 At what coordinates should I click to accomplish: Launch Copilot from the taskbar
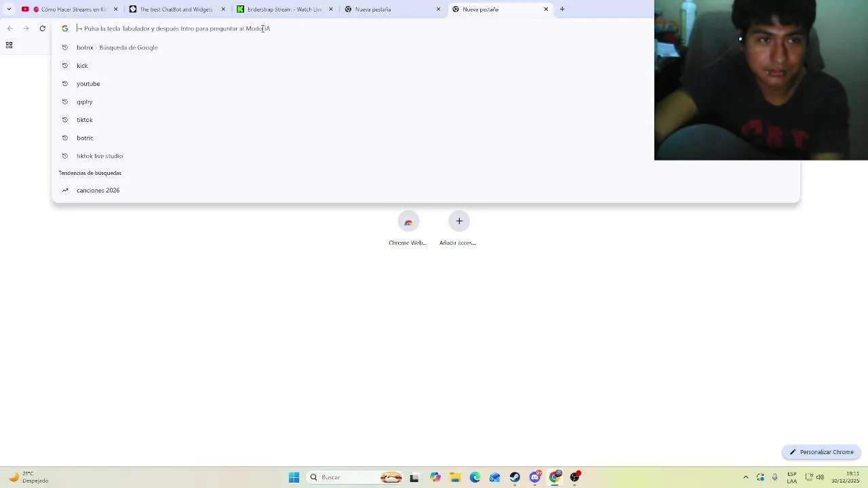[x=435, y=477]
